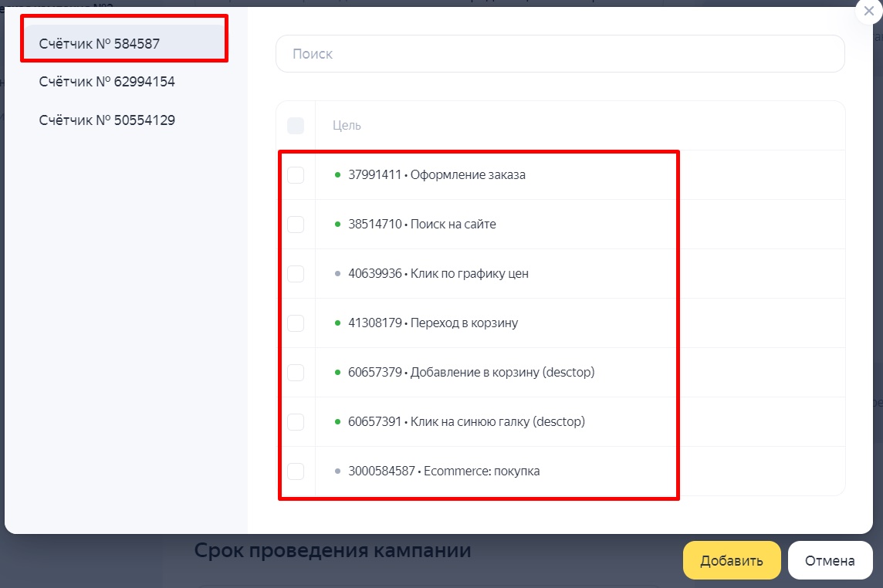This screenshot has height=588, width=883.
Task: Click text 37991411 • Оформление заказа
Action: point(436,174)
